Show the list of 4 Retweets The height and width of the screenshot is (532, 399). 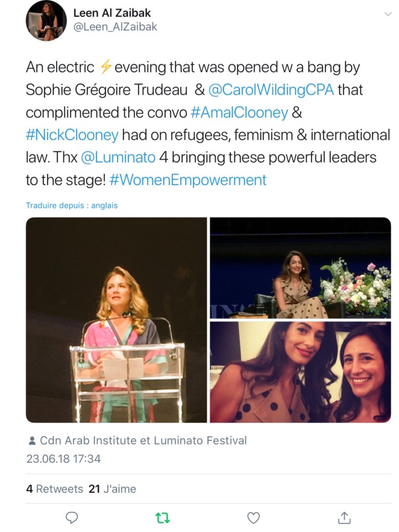[55, 489]
